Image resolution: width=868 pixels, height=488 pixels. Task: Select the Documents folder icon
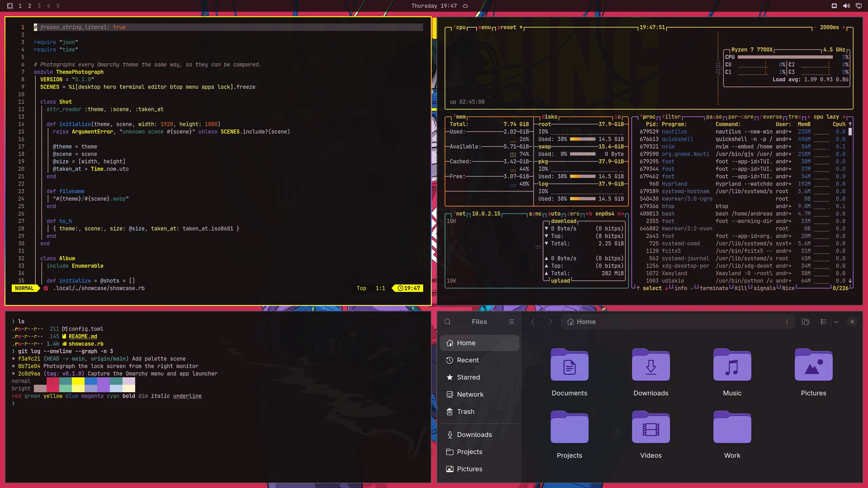(x=570, y=365)
